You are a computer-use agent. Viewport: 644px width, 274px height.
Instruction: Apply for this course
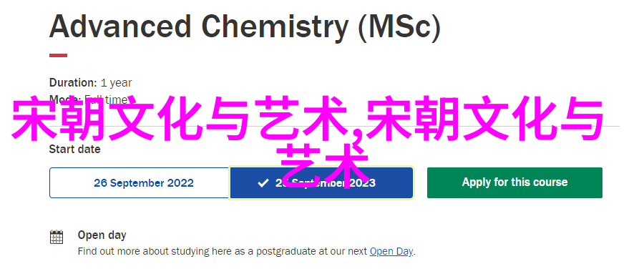pyautogui.click(x=514, y=183)
